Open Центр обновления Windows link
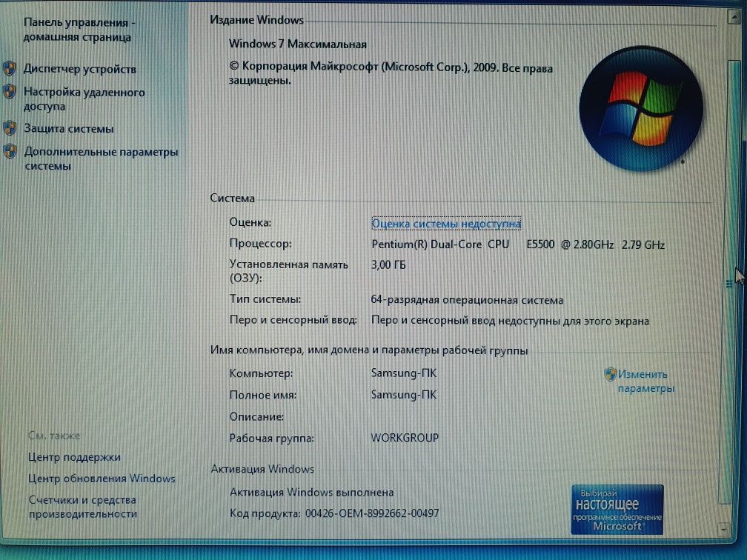 coord(102,479)
